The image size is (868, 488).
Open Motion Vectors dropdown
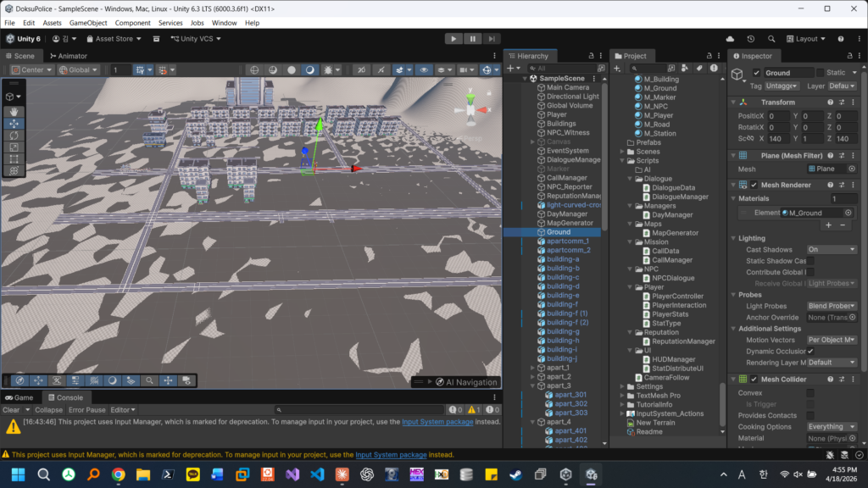[832, 340]
